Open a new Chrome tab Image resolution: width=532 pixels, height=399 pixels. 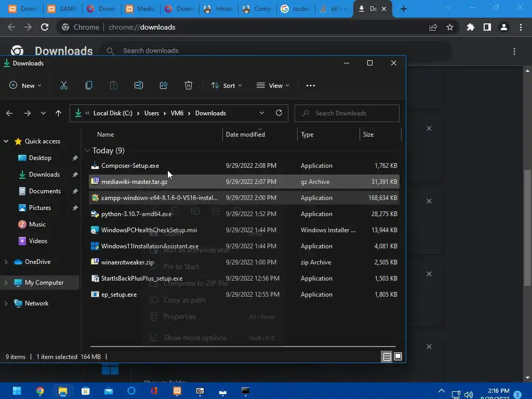403,9
